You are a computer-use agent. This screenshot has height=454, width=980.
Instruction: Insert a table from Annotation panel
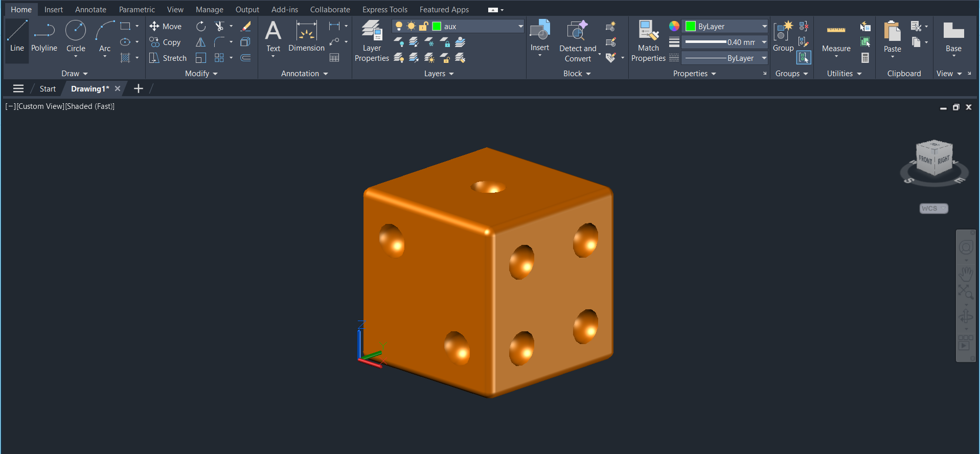coord(334,58)
